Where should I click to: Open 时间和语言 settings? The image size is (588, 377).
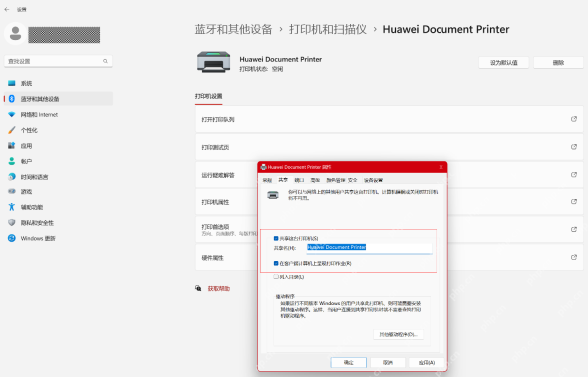pos(58,177)
